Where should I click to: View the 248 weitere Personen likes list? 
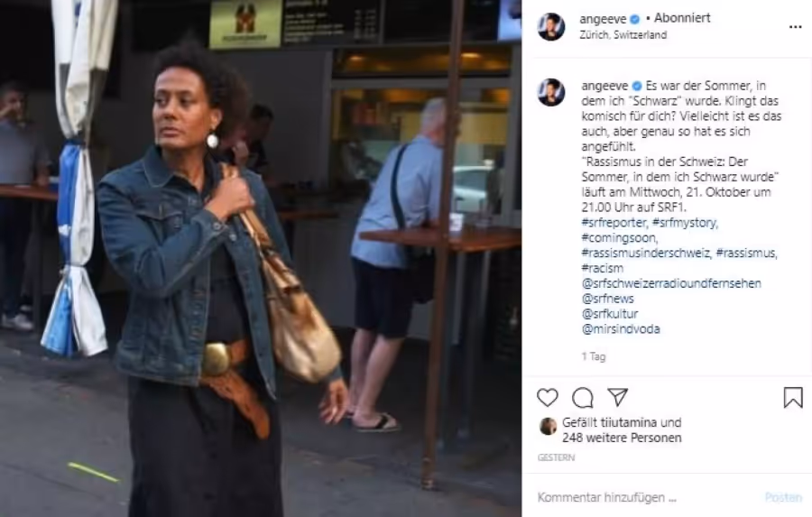[622, 438]
